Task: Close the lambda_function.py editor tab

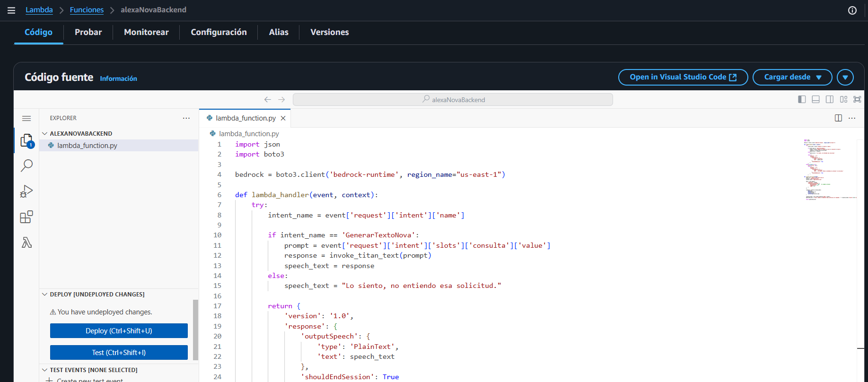Action: click(283, 118)
